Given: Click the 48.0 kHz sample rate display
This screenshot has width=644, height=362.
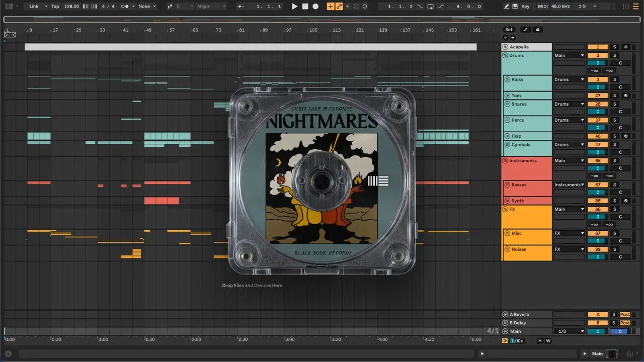Looking at the screenshot, I should (561, 7).
